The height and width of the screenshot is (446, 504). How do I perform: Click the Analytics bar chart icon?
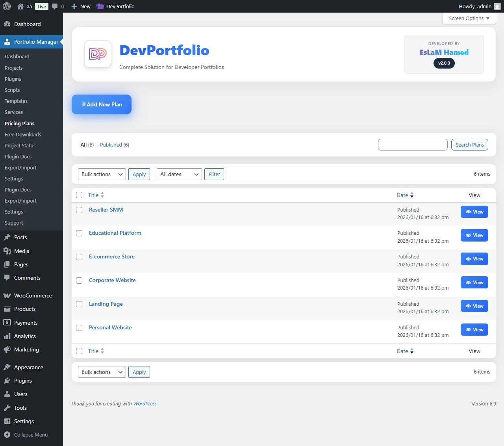(7, 336)
